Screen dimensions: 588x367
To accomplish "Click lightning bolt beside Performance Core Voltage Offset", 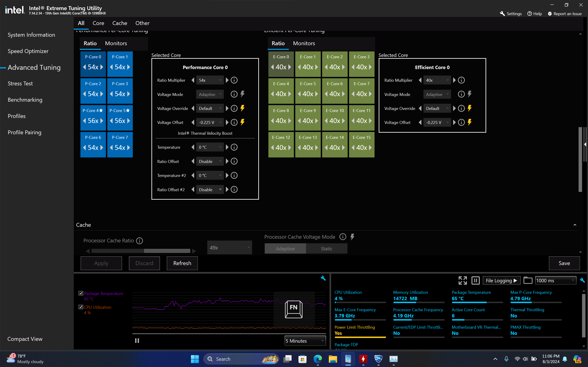I will (242, 122).
